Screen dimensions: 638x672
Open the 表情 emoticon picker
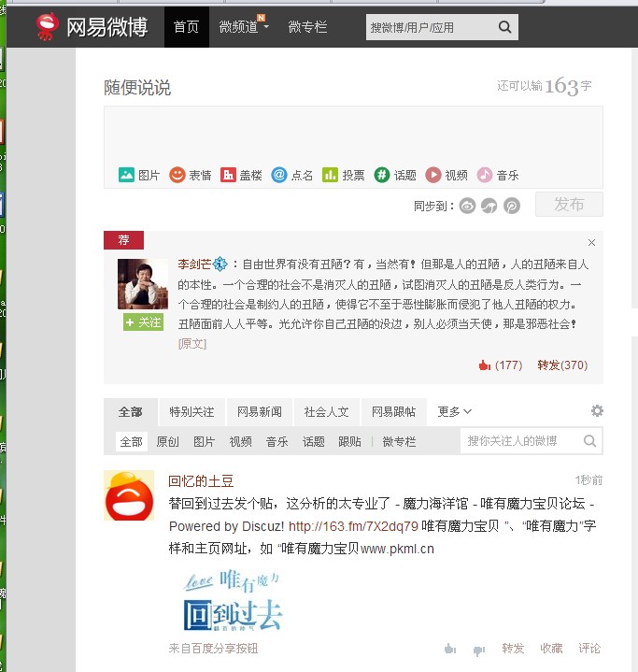tap(177, 175)
